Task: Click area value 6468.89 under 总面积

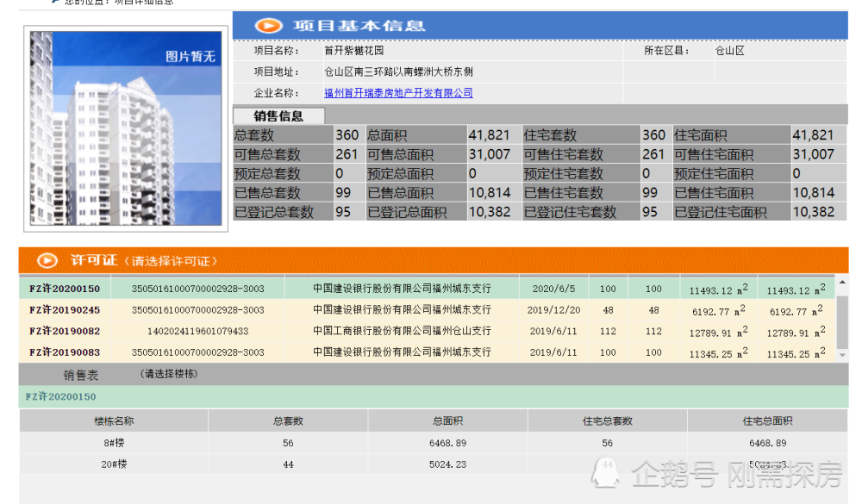Action: click(447, 443)
